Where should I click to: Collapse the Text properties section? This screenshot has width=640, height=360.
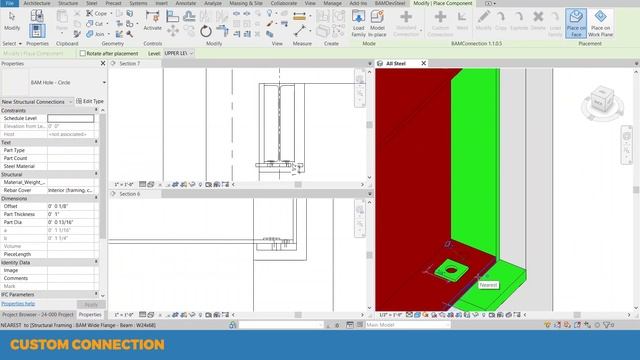pos(96,142)
